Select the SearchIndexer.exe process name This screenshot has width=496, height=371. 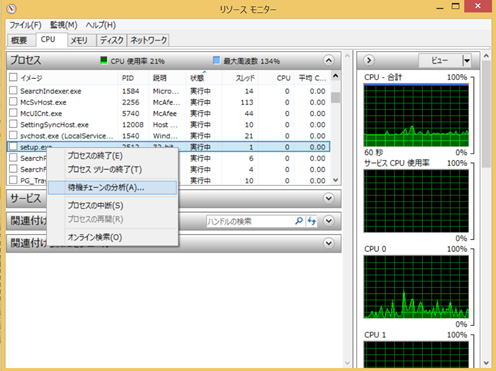click(51, 91)
